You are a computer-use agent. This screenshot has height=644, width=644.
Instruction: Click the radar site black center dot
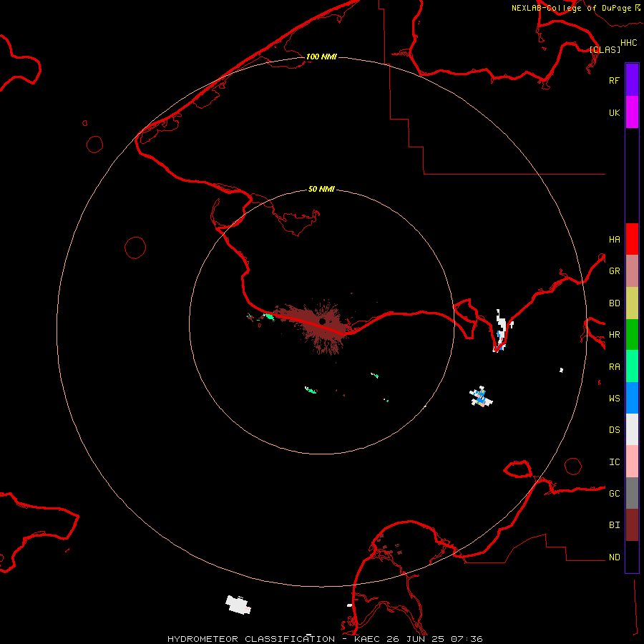(323, 321)
